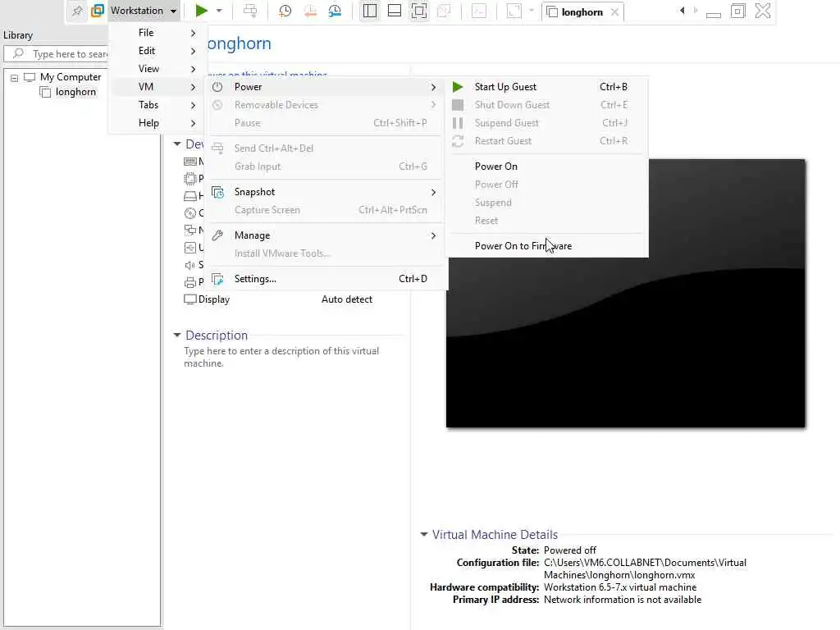Click the Power icon in VM menu
Viewport: 840px width, 630px height.
tap(217, 87)
